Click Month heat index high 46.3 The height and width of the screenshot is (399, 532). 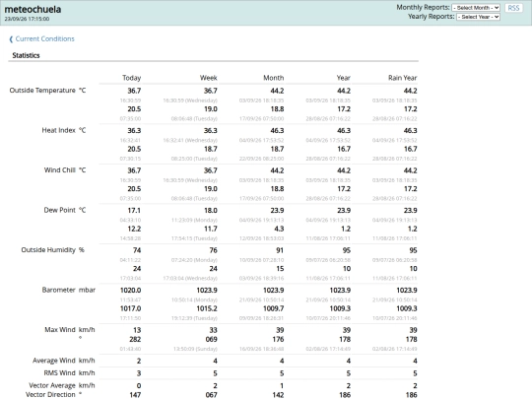point(277,131)
